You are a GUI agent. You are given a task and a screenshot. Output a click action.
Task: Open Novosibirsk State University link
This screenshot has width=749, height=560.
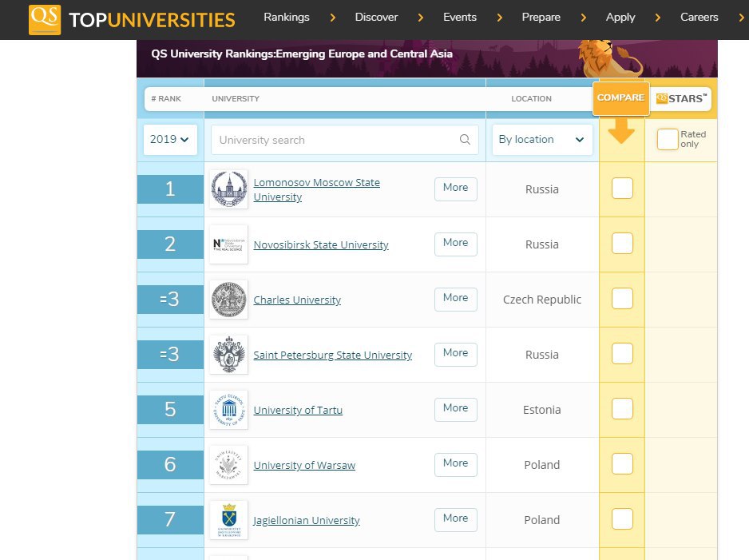(321, 244)
